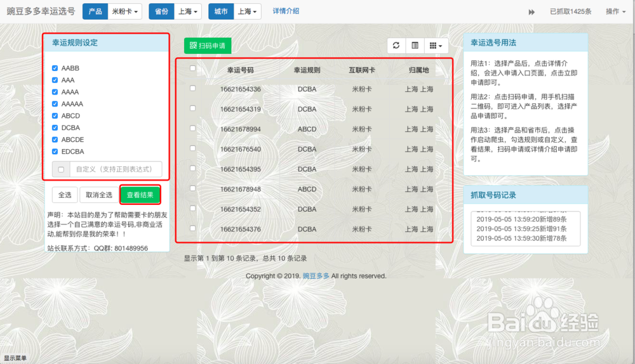
Task: Select row checkbox for 16621654319
Action: pyautogui.click(x=193, y=108)
